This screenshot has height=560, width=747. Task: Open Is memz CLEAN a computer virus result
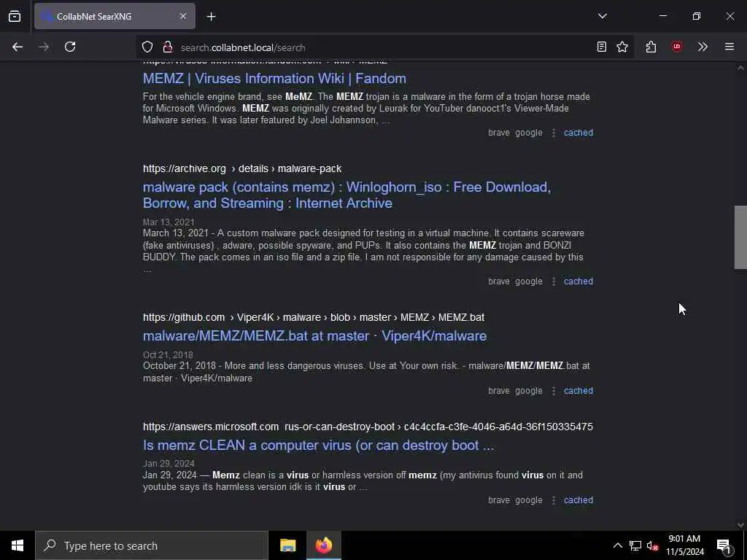[x=318, y=446]
